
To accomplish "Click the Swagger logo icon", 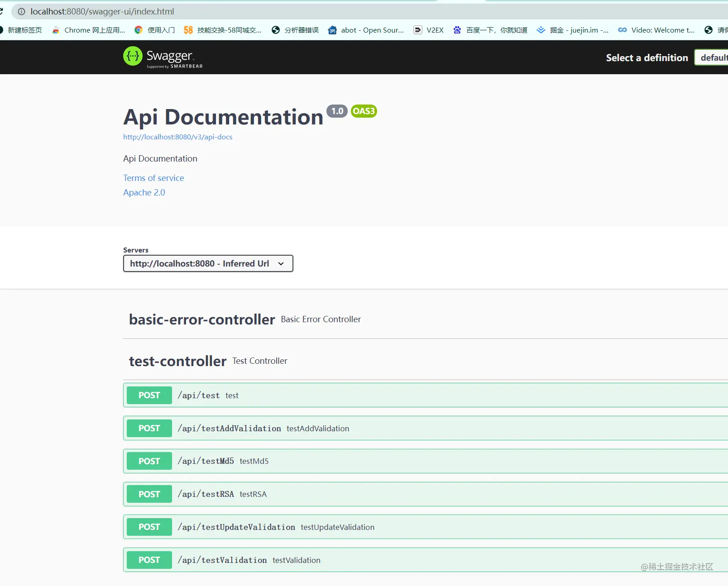I will (x=133, y=56).
